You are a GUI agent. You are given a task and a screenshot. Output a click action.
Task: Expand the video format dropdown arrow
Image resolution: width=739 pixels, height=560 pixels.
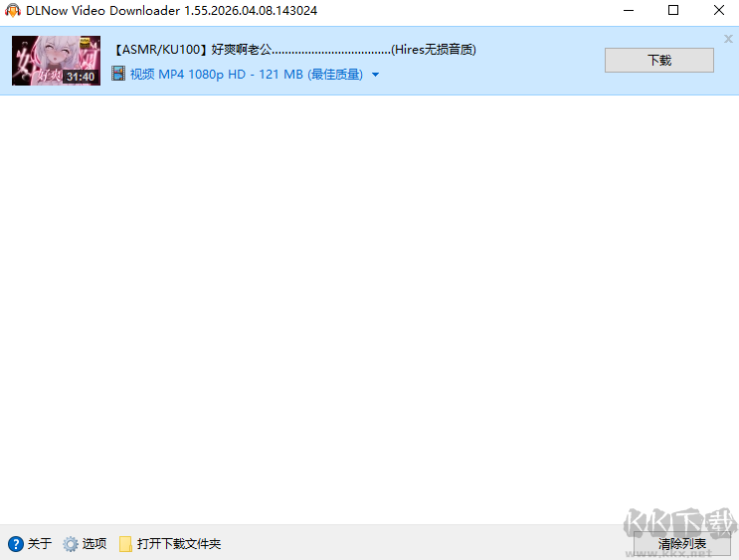375,75
